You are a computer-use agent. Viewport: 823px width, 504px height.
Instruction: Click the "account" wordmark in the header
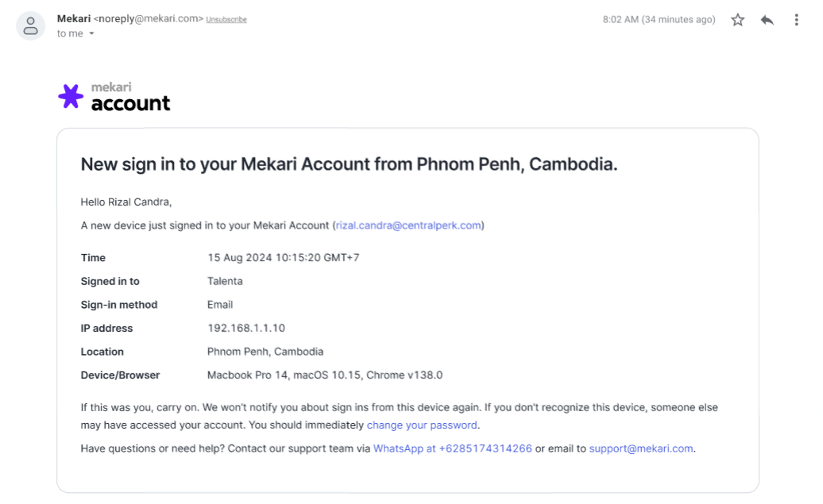tap(130, 103)
